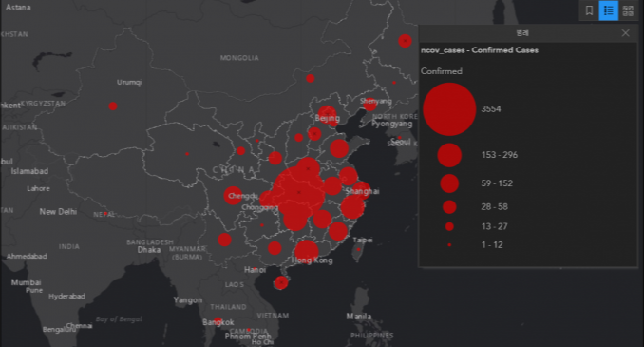Click the 'Lahore' city label
644x347 pixels.
pyautogui.click(x=39, y=188)
